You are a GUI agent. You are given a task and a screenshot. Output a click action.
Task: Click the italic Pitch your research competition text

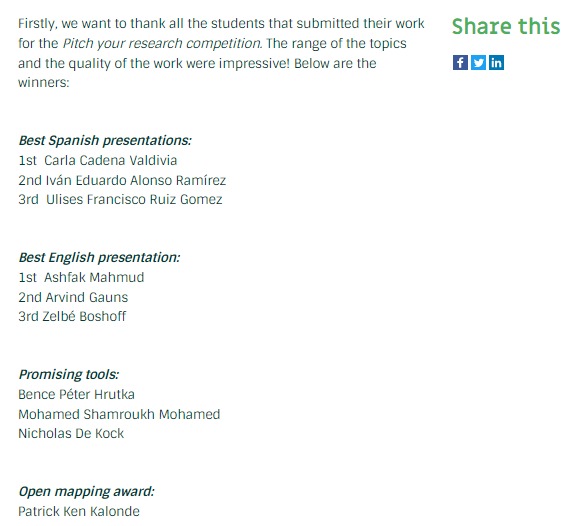[x=162, y=43]
